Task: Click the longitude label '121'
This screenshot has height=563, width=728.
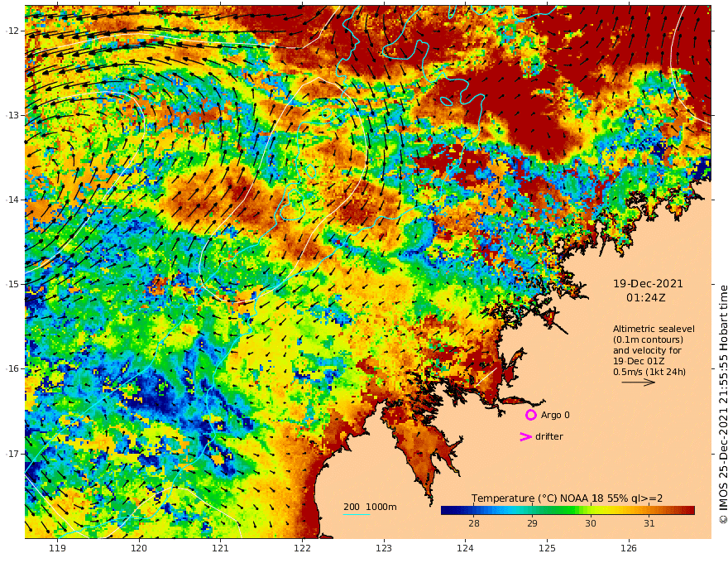Action: tap(221, 548)
